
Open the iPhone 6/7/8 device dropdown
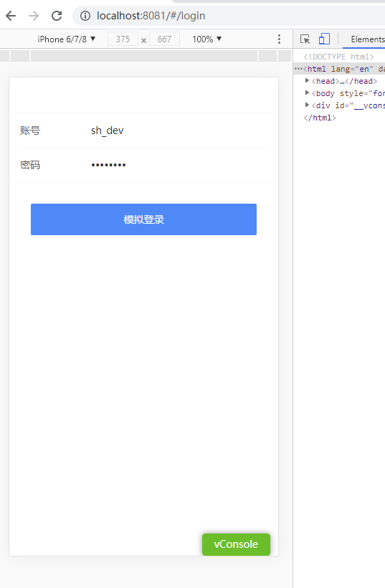[x=67, y=39]
